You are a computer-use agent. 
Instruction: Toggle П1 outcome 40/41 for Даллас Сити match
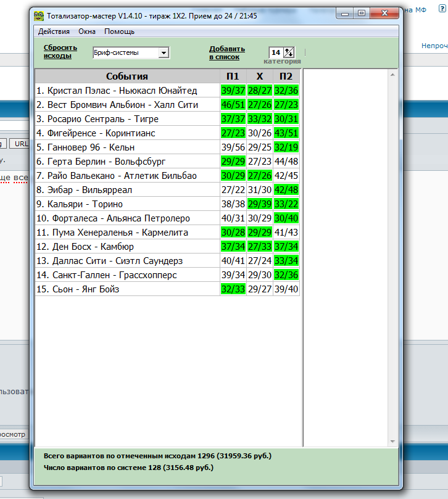pyautogui.click(x=233, y=261)
